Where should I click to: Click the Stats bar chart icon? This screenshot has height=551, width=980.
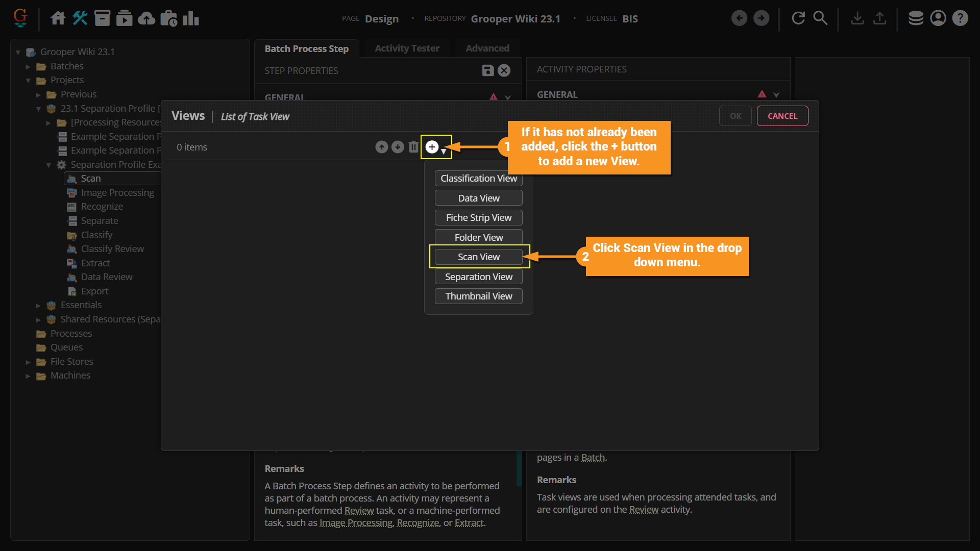(190, 18)
